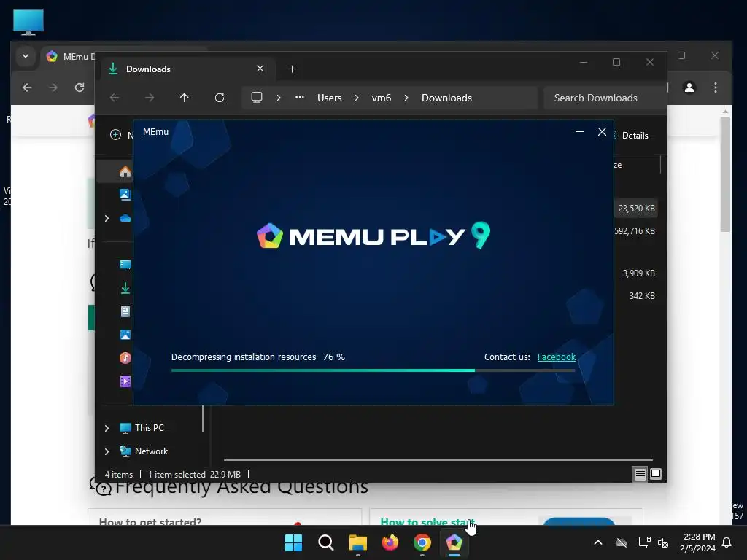The width and height of the screenshot is (747, 560).
Task: Refresh the Downloads folder view
Action: (x=220, y=98)
